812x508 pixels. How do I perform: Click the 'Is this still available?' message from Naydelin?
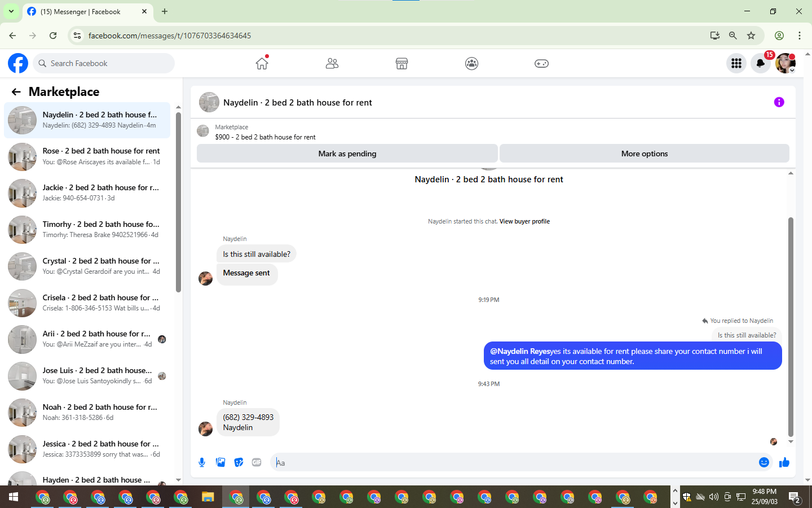(257, 254)
